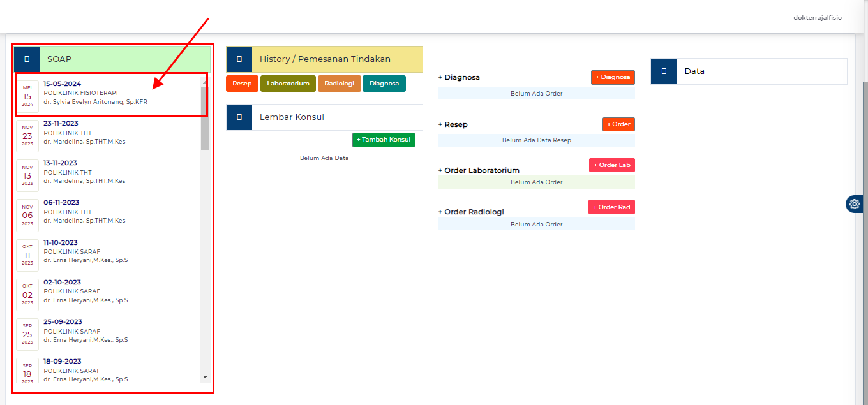
Task: Click the History / Pemesanan Tindakan header icon
Action: coord(239,59)
